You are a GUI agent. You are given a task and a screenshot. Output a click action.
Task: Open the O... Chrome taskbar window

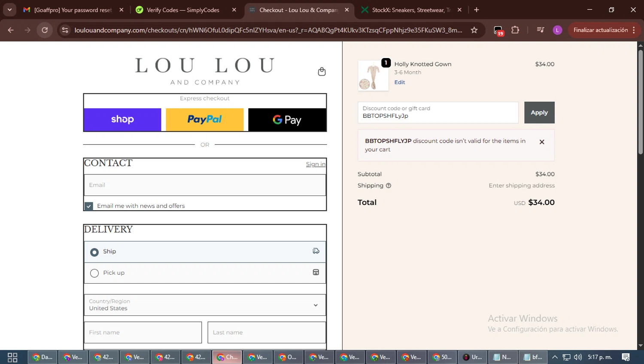point(289,357)
